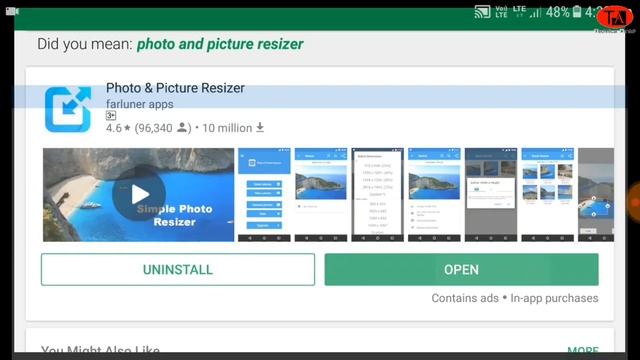Tap the cast screen icon in the status bar
Image resolution: width=640 pixels, height=360 pixels.
(482, 12)
